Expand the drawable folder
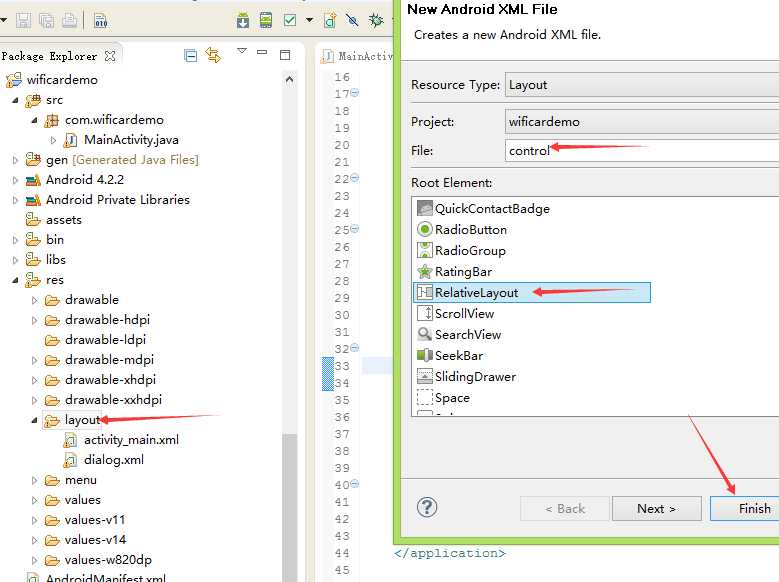The width and height of the screenshot is (779, 582). click(34, 300)
